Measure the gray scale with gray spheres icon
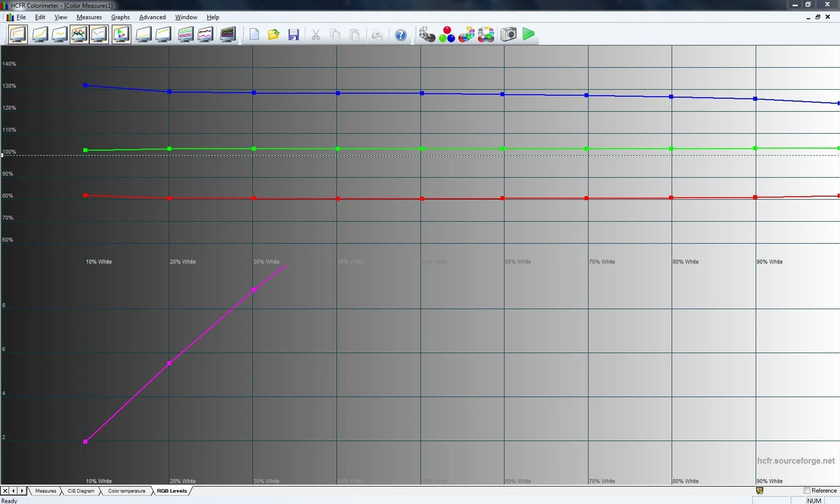Viewport: 840px width, 504px height. click(427, 34)
